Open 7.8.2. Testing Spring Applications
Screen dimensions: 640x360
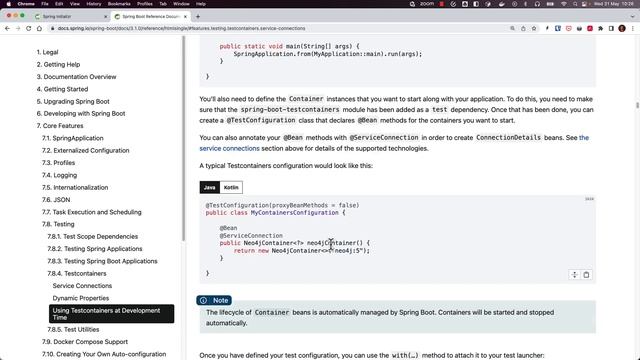click(x=95, y=249)
